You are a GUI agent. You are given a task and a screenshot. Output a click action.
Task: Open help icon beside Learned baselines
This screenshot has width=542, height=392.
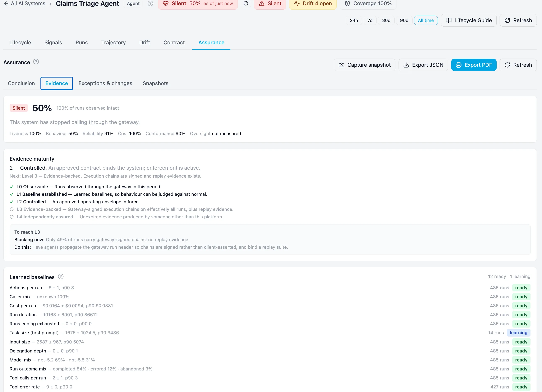click(x=61, y=277)
